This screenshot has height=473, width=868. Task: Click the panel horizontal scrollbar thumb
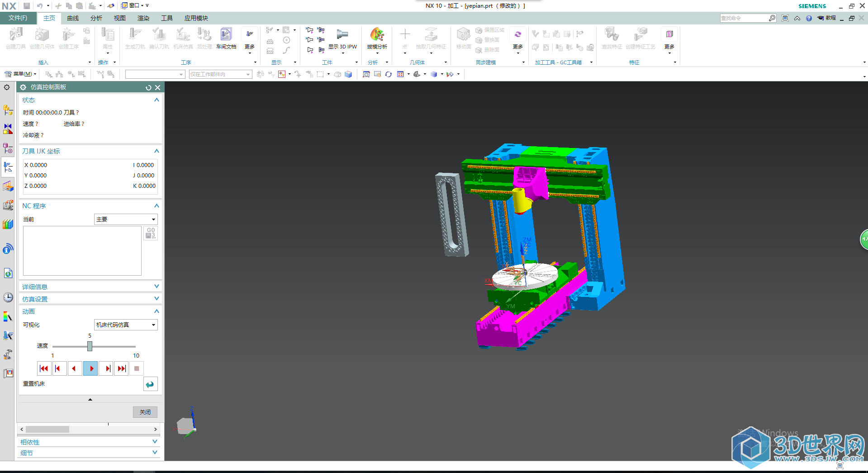(x=47, y=429)
